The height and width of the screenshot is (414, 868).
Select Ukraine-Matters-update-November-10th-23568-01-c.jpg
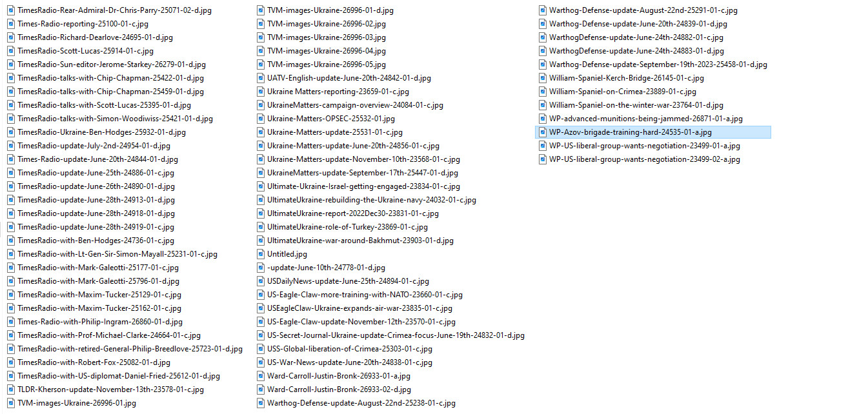(x=363, y=159)
